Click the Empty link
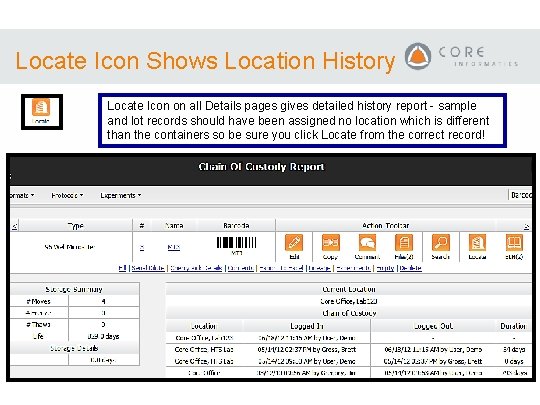The image size is (540, 405). 385,268
